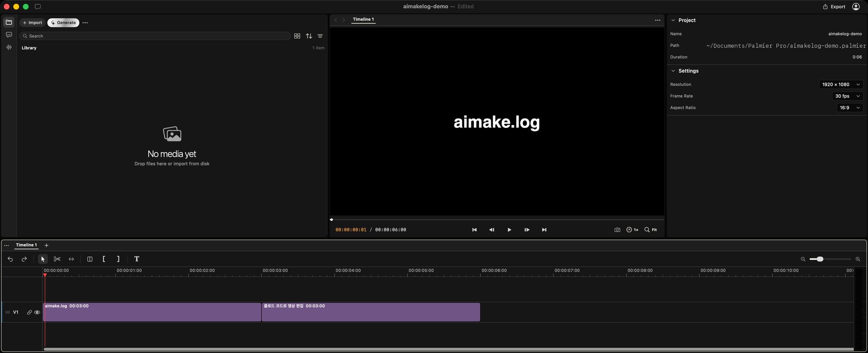Set the in point bracket
Image resolution: width=868 pixels, height=353 pixels.
coord(104,259)
